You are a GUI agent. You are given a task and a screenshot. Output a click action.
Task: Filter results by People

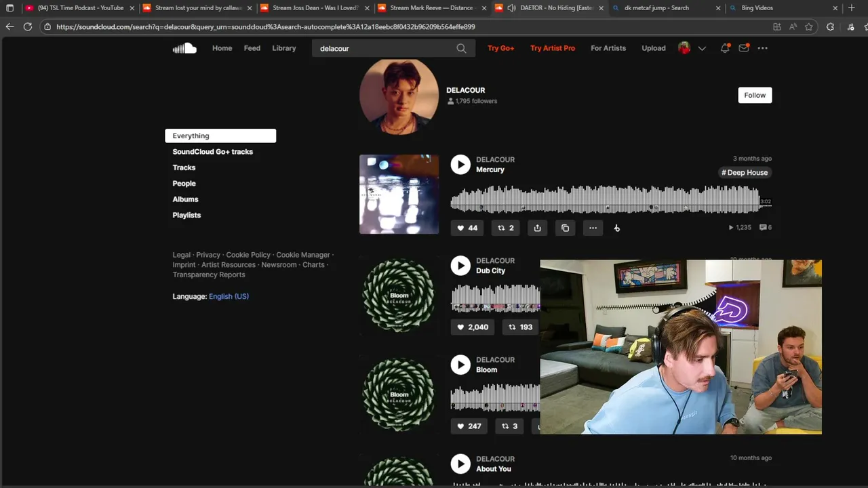coord(184,184)
